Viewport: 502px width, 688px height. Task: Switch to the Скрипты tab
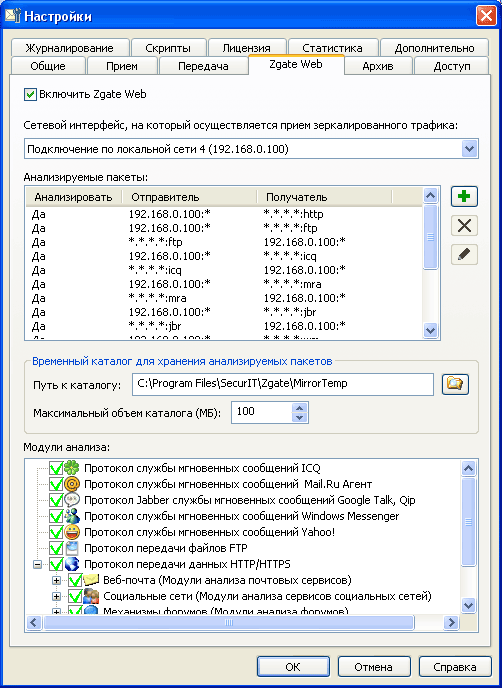tap(168, 48)
